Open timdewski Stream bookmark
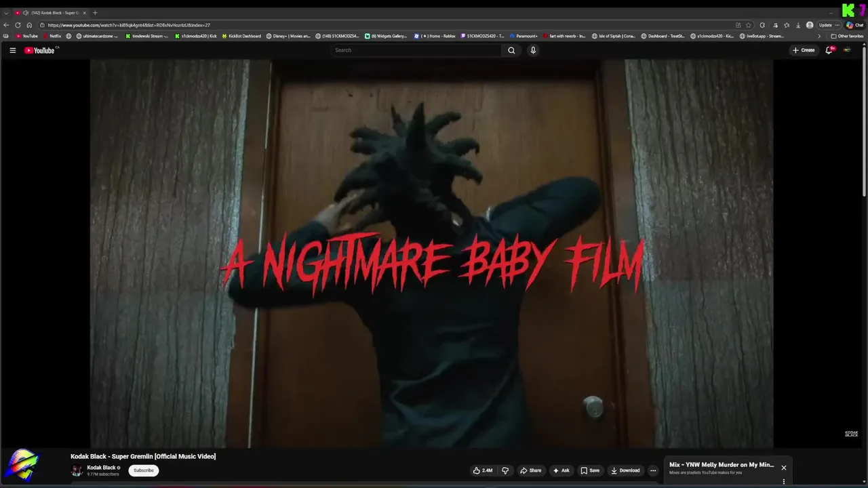Screen dimensions: 868x488 point(147,36)
